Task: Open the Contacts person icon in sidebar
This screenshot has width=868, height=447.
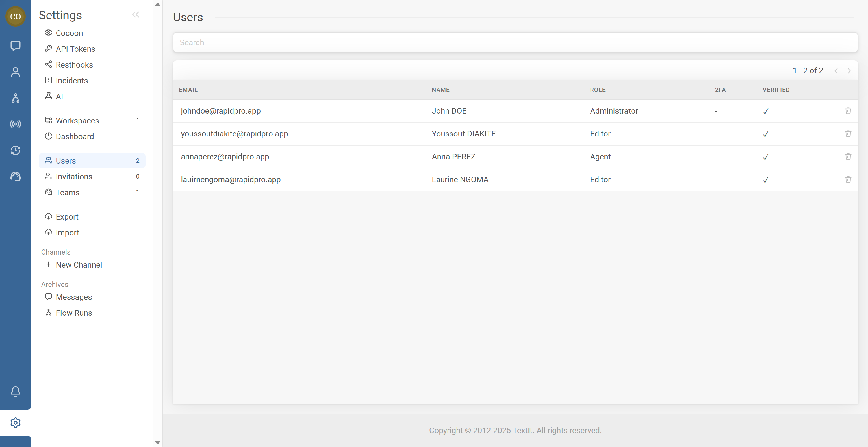Action: click(x=16, y=72)
